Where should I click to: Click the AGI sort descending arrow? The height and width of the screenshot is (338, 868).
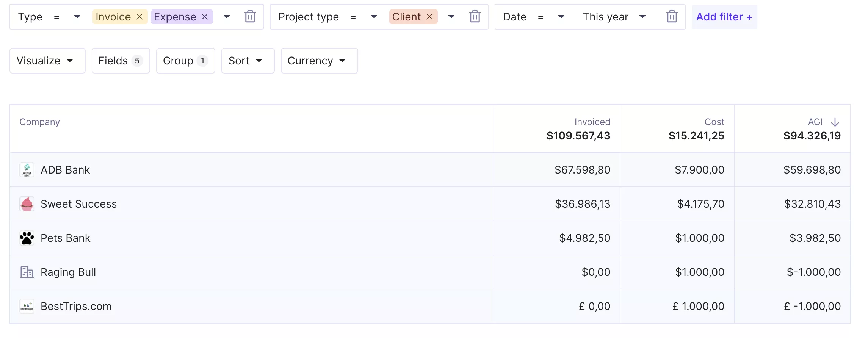pyautogui.click(x=835, y=122)
